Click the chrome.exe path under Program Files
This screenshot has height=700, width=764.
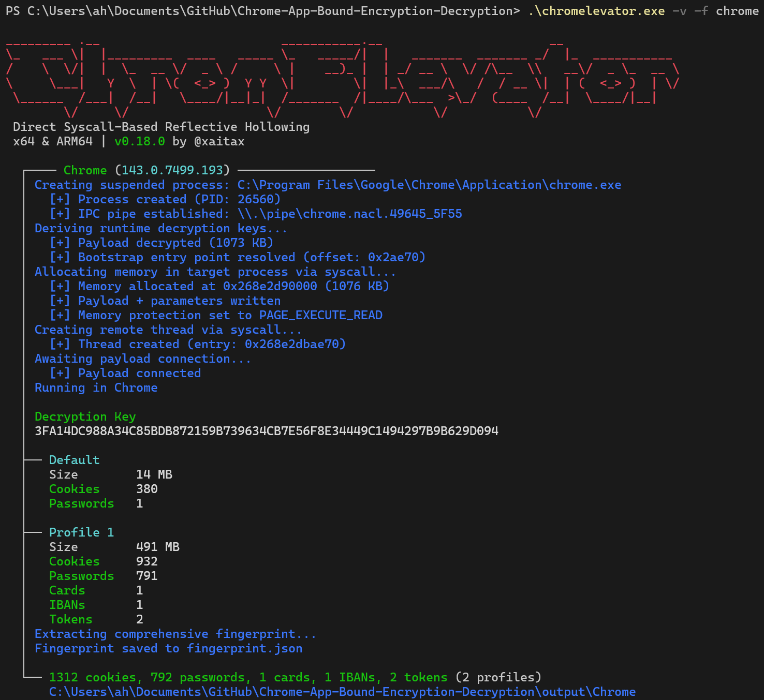430,185
